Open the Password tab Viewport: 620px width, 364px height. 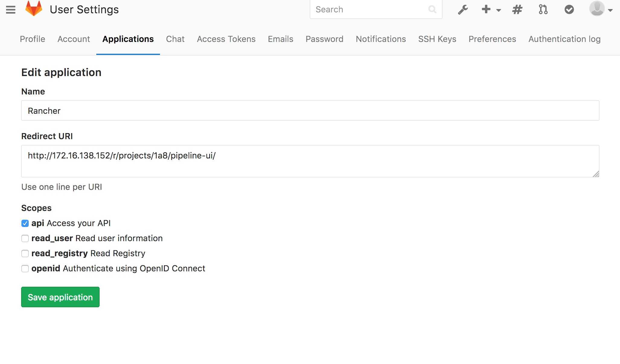324,39
